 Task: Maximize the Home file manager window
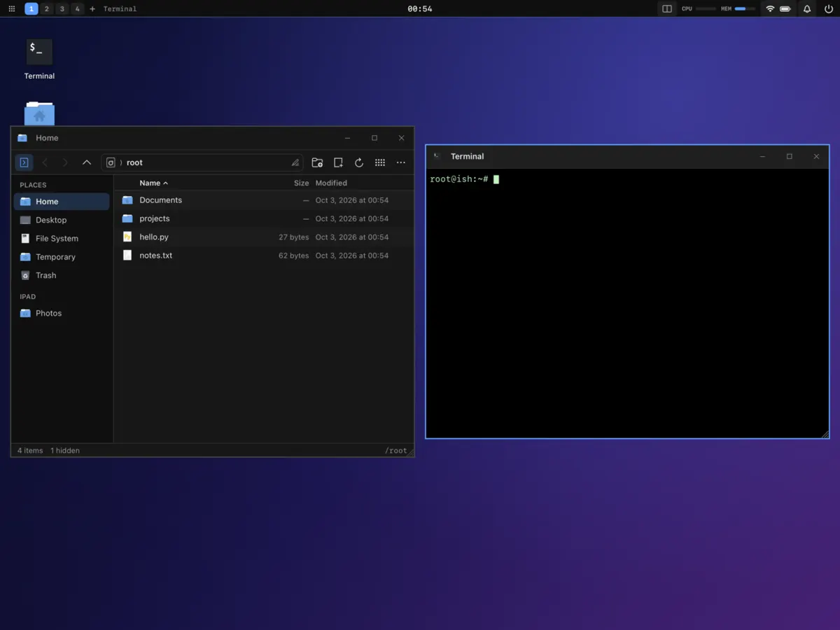point(374,138)
